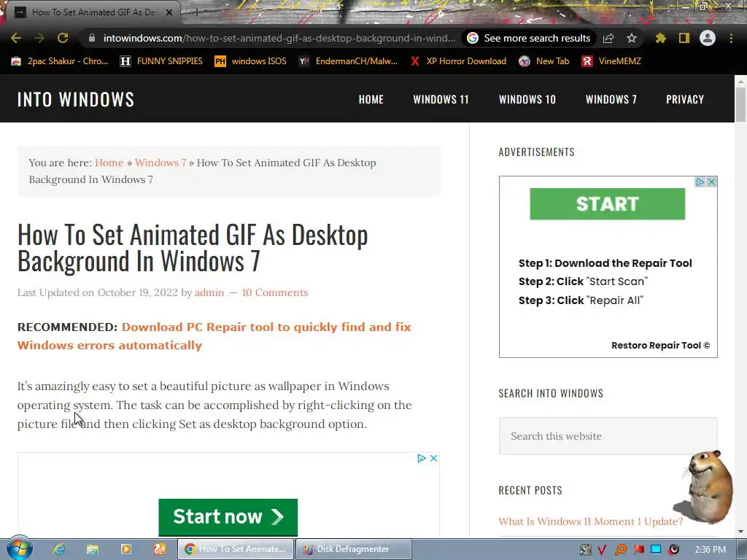
Task: Bookmark this page with the star icon
Action: (632, 38)
